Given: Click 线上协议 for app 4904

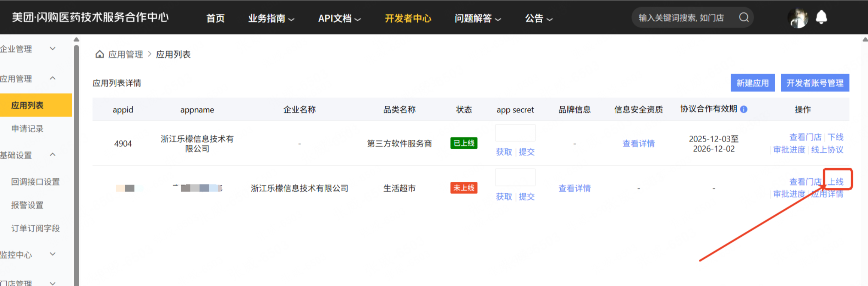Looking at the screenshot, I should tap(827, 149).
